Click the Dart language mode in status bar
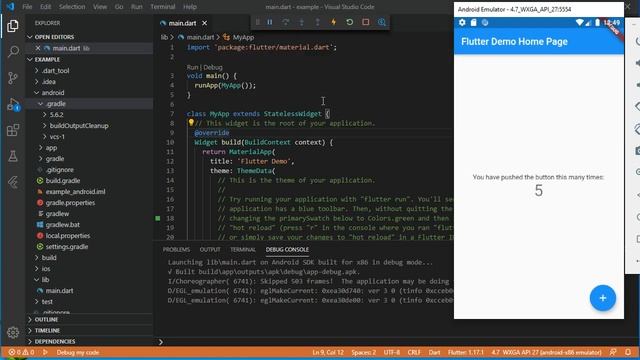 pyautogui.click(x=434, y=352)
